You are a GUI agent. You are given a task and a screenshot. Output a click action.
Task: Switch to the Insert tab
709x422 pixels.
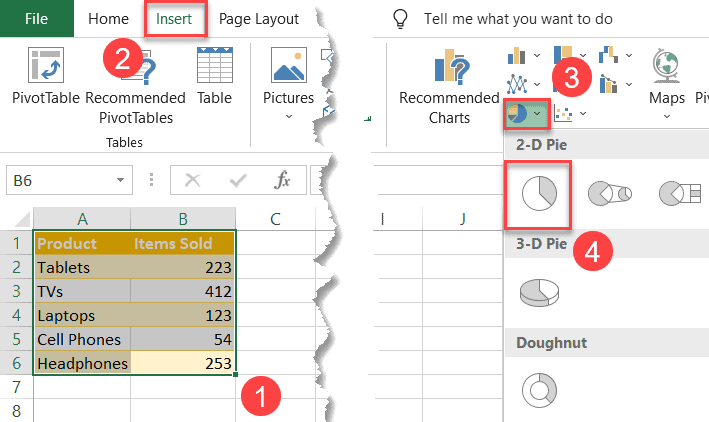pyautogui.click(x=175, y=18)
